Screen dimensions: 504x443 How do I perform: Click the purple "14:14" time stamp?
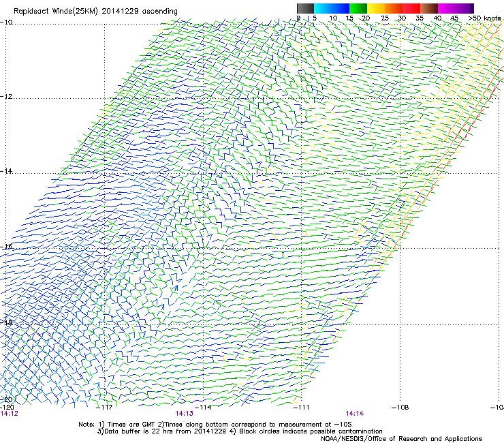(355, 414)
